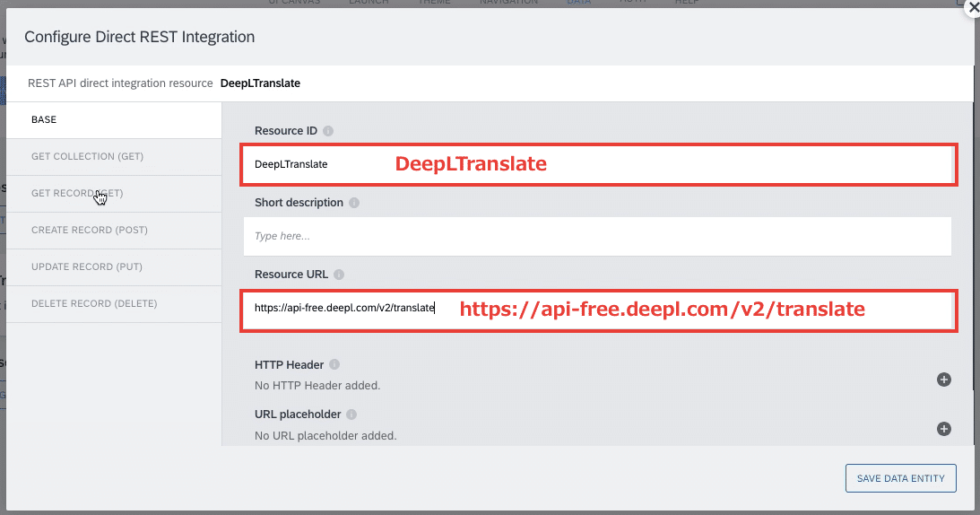Click the Resource URL info icon
980x515 pixels.
coord(339,275)
